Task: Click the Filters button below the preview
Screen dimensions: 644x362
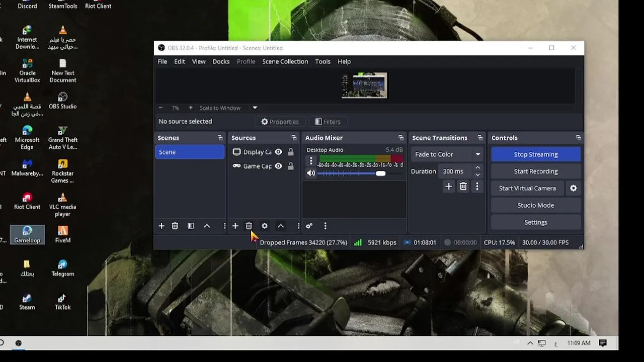Action: click(328, 122)
